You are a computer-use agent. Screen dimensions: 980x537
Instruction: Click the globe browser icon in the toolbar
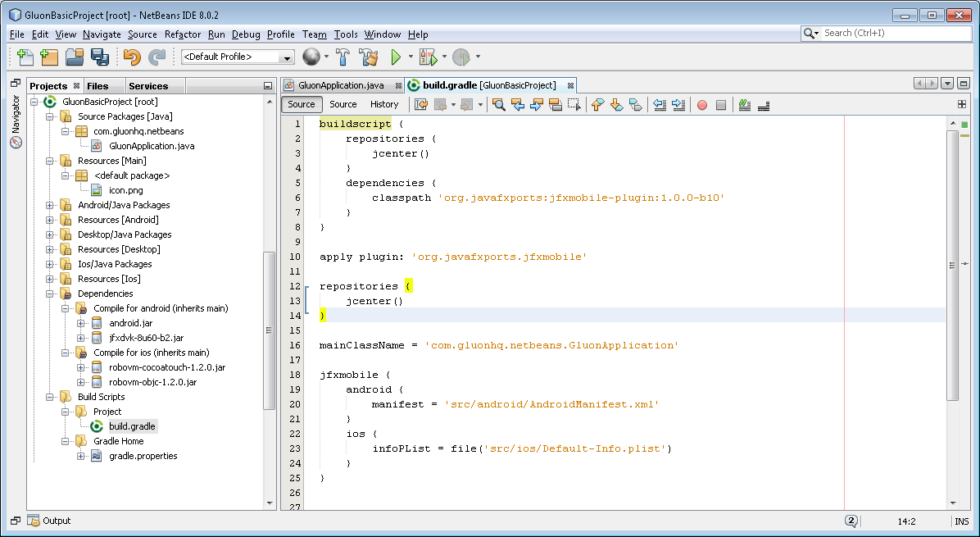[x=311, y=57]
